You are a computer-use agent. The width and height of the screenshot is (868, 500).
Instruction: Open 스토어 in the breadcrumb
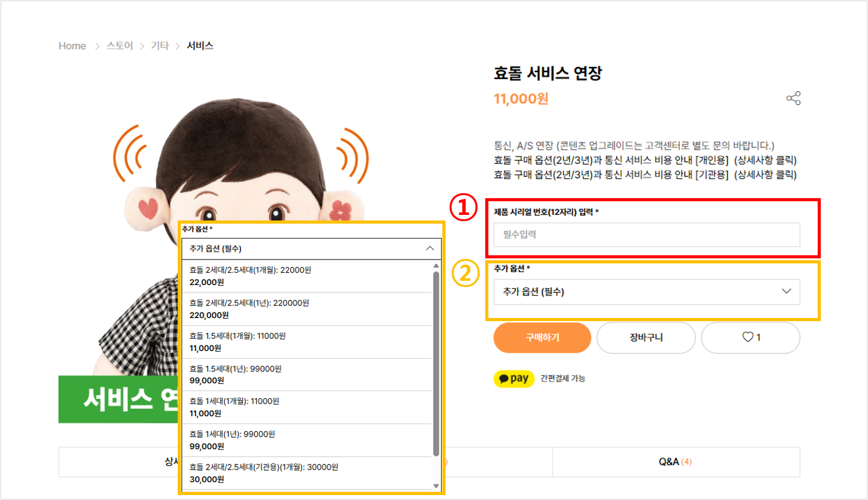coord(120,46)
